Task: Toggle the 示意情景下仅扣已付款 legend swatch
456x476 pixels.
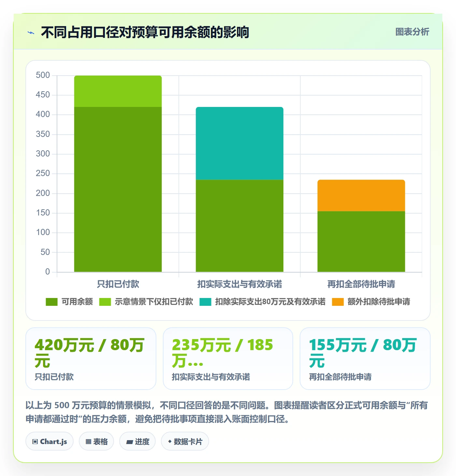Action: 105,302
